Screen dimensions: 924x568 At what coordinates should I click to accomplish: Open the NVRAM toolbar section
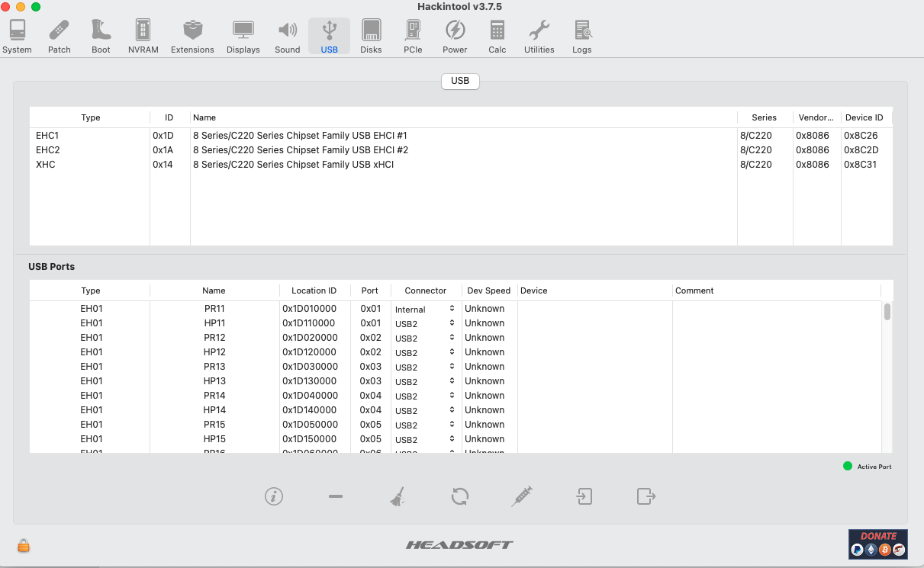click(143, 36)
